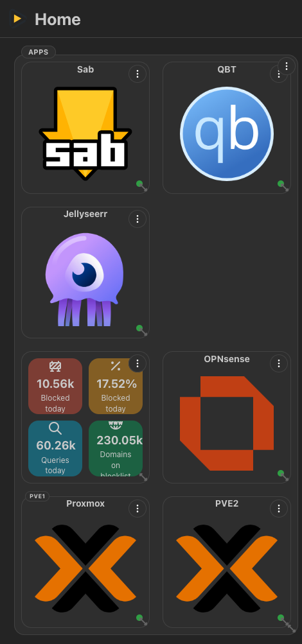Click the PVE2 tile title
The height and width of the screenshot is (644, 302).
click(x=227, y=503)
